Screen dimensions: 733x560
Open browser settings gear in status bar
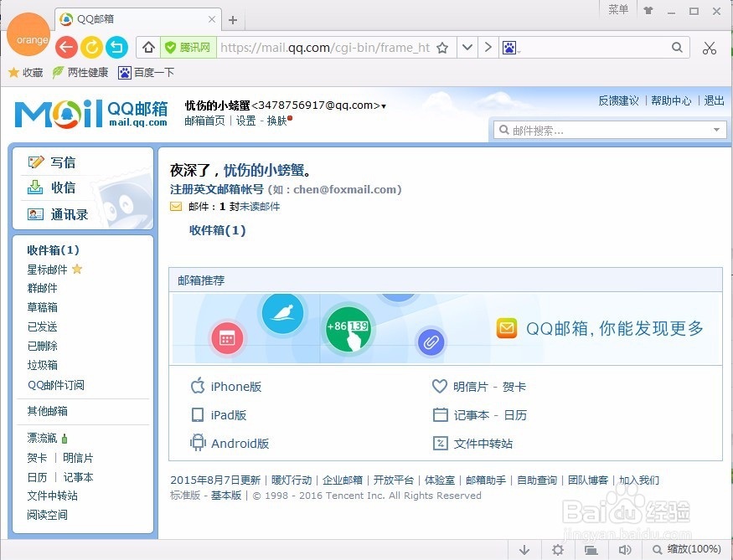pos(558,550)
